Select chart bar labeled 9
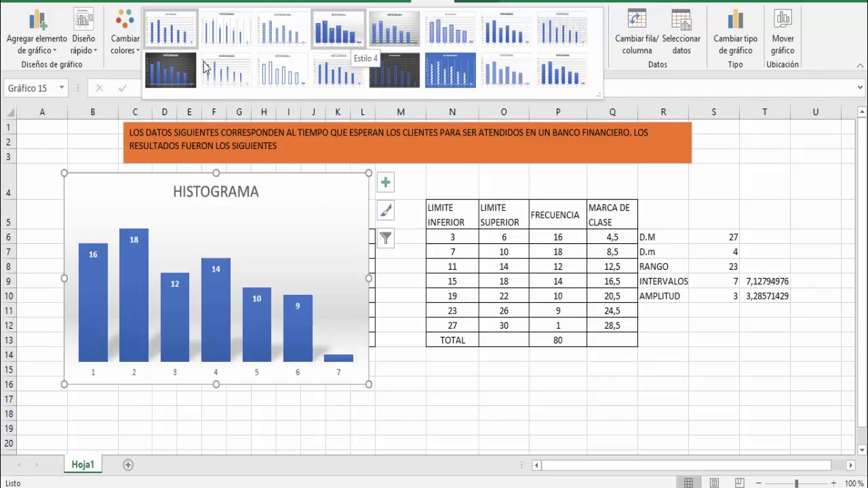Image resolution: width=868 pixels, height=488 pixels. click(298, 328)
